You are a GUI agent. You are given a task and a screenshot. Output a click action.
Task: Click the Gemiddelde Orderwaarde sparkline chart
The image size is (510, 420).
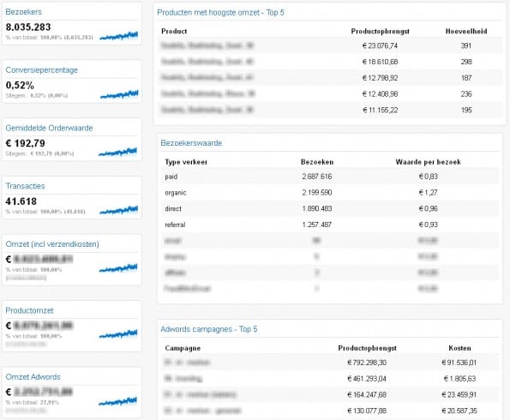pos(117,152)
